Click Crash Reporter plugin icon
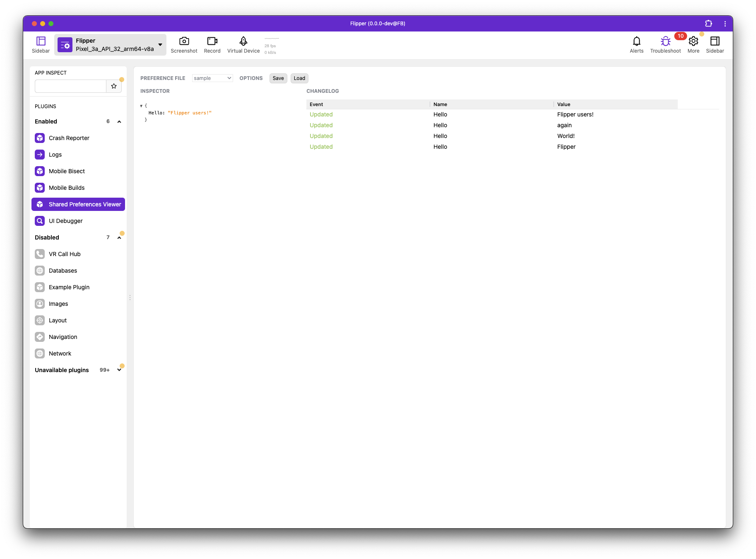This screenshot has height=559, width=756. pos(40,138)
